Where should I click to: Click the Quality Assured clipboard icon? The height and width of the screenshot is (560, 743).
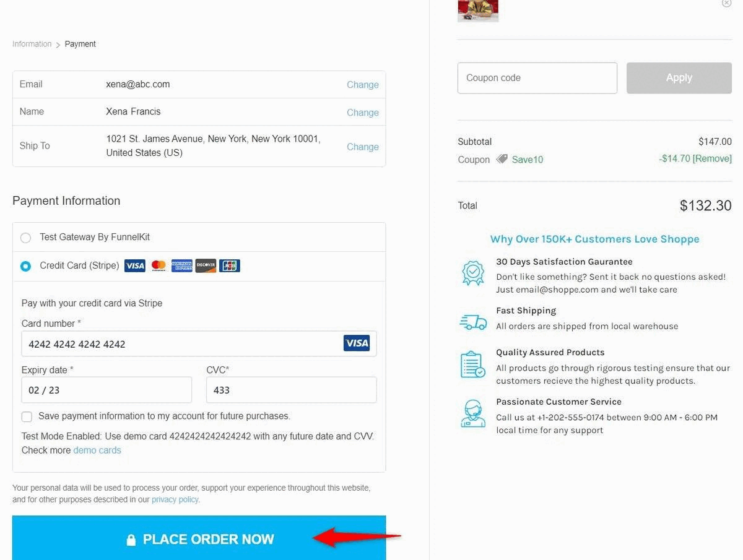click(x=473, y=364)
